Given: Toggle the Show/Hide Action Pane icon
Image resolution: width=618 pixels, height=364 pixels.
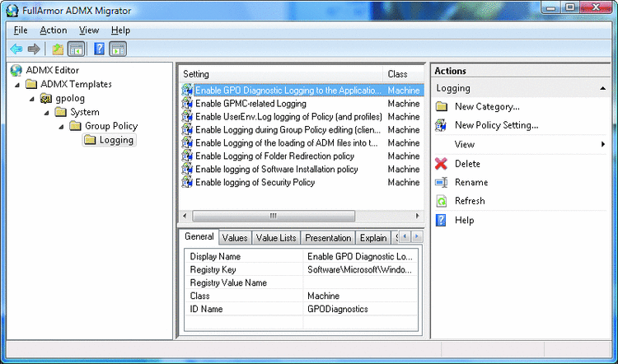Looking at the screenshot, I should (x=118, y=49).
